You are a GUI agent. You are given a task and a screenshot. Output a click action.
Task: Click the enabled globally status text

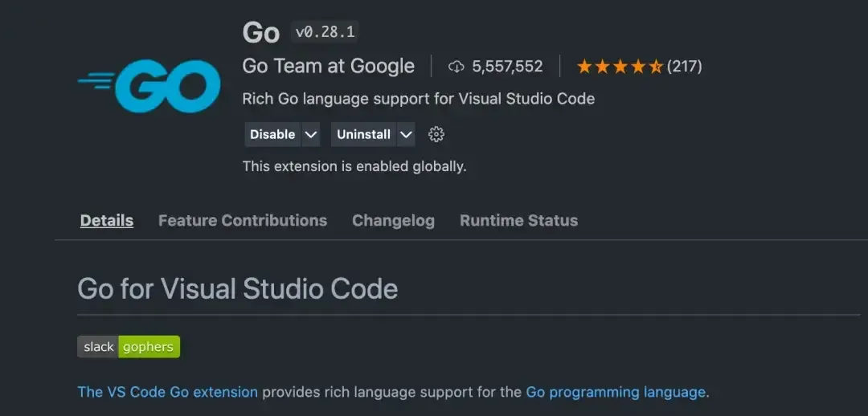click(354, 167)
